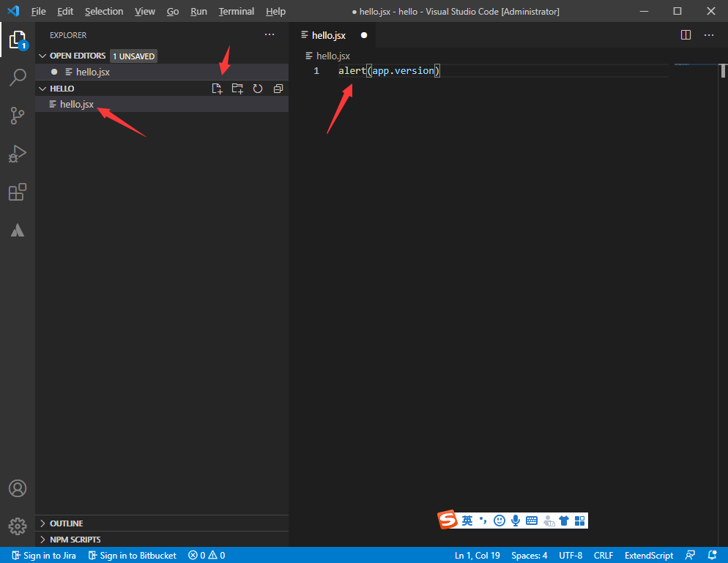Select hello.jsx in the Explorer tree
Viewport: 728px width, 563px height.
click(75, 104)
